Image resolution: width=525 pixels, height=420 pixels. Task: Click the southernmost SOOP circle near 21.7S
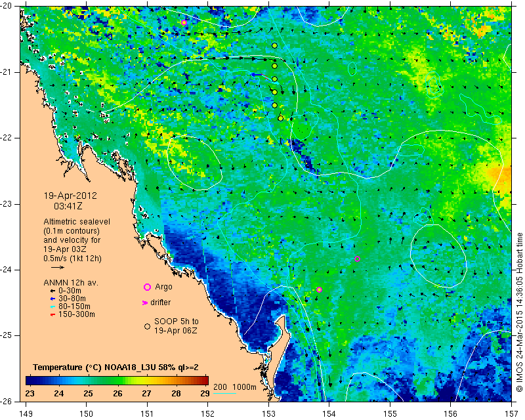click(x=281, y=118)
